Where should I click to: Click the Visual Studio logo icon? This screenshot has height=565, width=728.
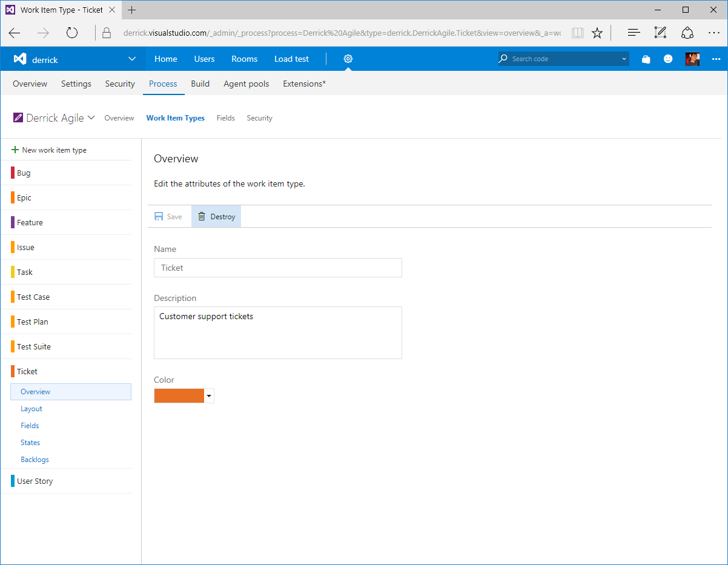(20, 59)
